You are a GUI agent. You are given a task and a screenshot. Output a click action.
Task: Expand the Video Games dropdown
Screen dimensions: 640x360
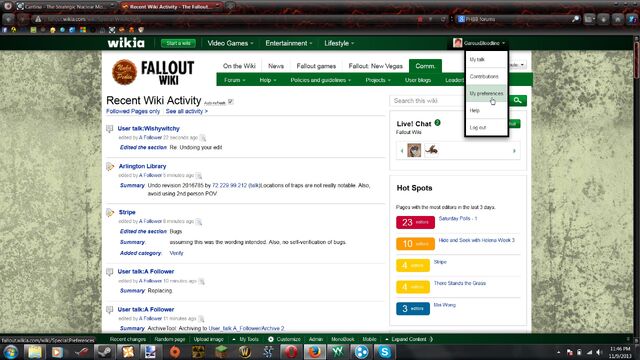(x=230, y=43)
